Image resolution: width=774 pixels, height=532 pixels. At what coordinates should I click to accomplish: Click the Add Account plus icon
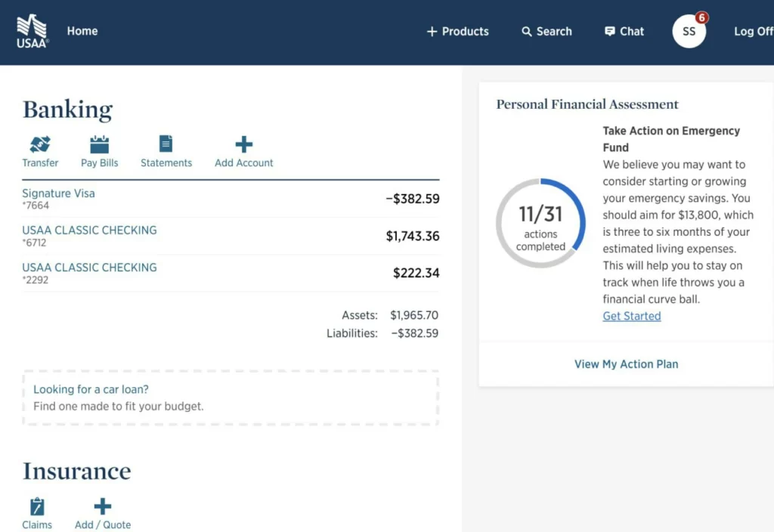pyautogui.click(x=244, y=144)
